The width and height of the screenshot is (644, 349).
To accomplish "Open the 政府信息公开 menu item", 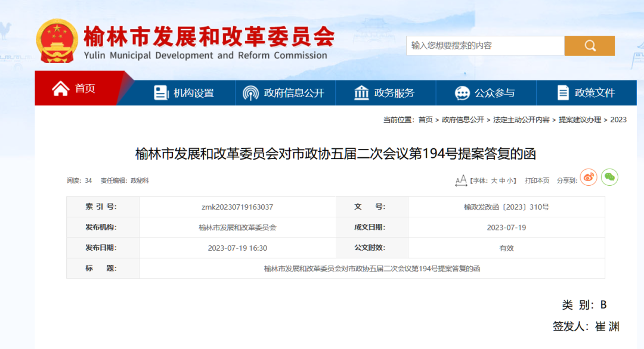I will (x=285, y=93).
